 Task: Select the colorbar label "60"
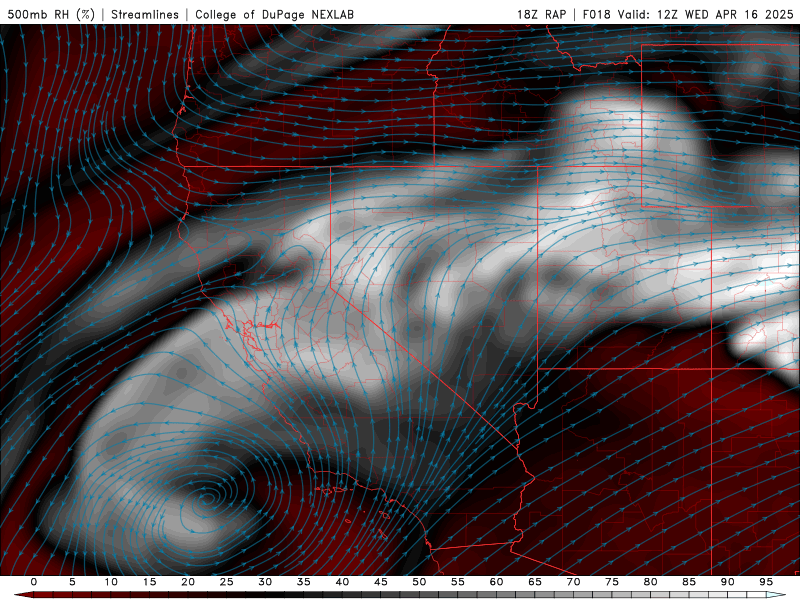coord(496,582)
